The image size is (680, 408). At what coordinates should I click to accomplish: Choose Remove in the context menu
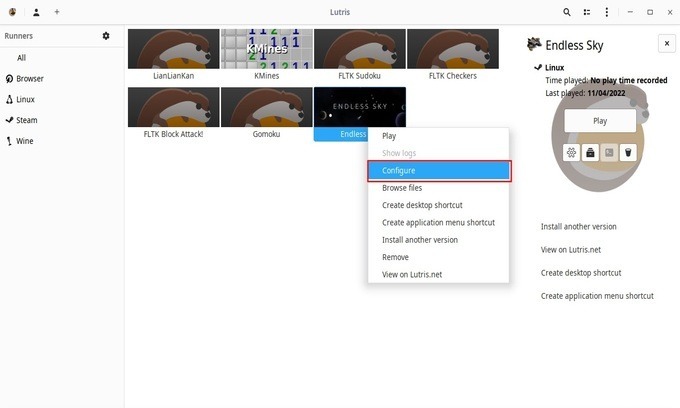(438, 257)
